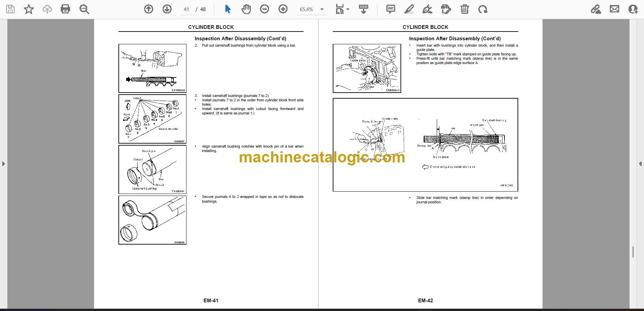Click 'Install camshaft bushings (journals 7 to 2)' text
Viewport: 644px width, 311px height.
click(x=235, y=96)
